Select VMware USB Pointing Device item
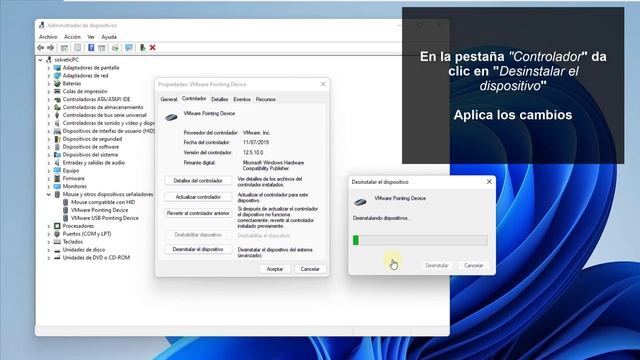The image size is (640, 360). 105,218
